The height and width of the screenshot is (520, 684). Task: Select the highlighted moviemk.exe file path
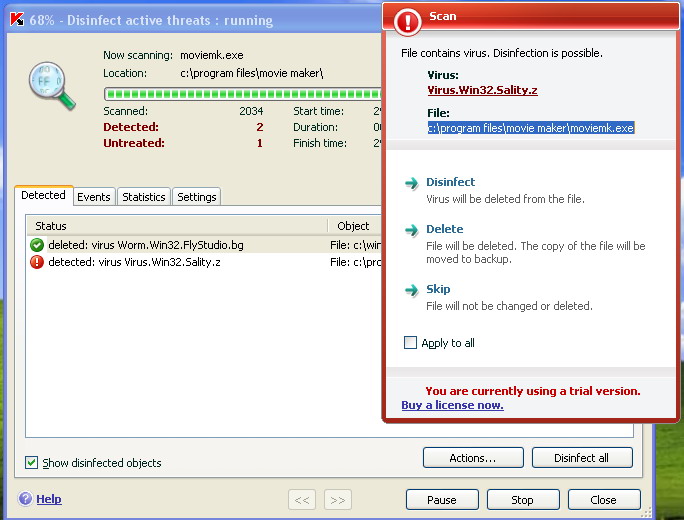click(x=530, y=128)
